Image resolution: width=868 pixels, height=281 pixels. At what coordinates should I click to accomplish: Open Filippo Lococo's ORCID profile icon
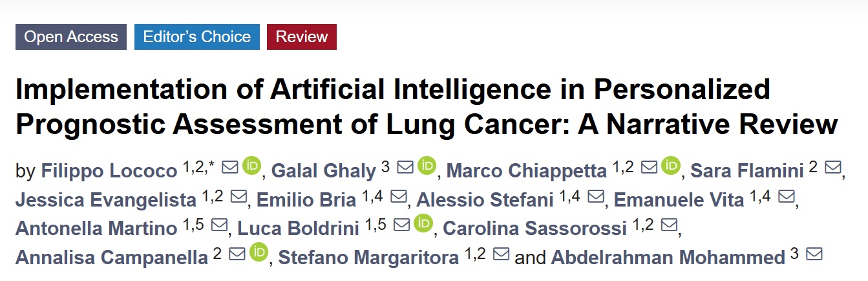pyautogui.click(x=251, y=167)
